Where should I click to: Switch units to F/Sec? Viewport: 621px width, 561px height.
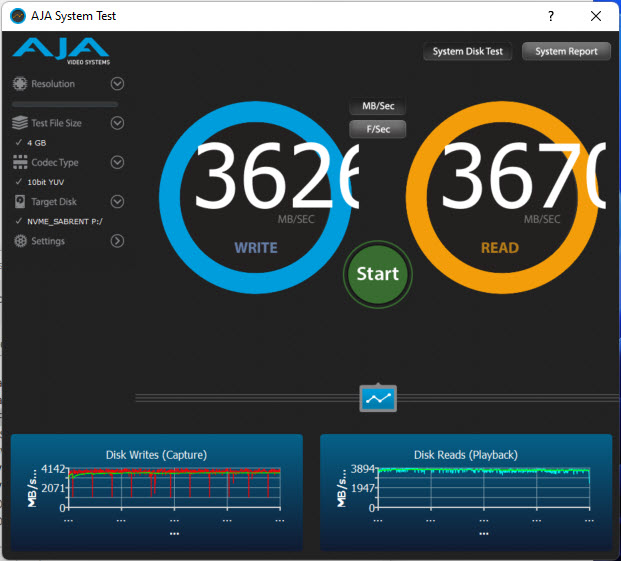[378, 129]
